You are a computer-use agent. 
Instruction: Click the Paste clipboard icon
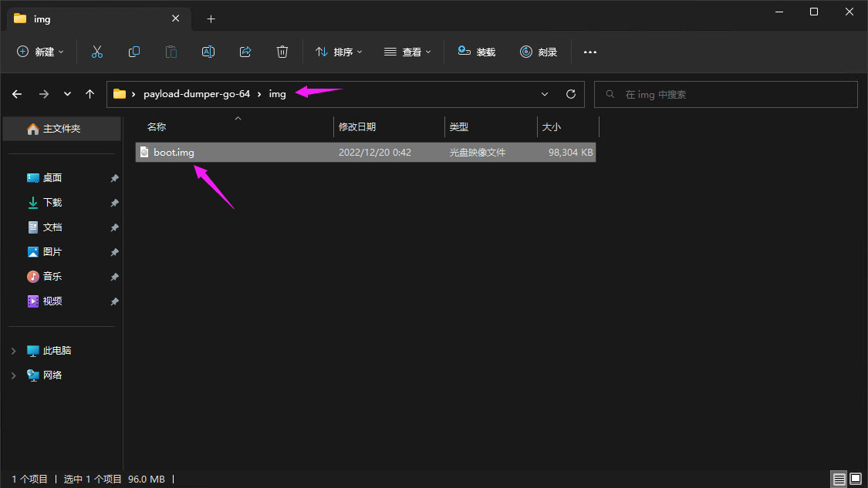[171, 52]
